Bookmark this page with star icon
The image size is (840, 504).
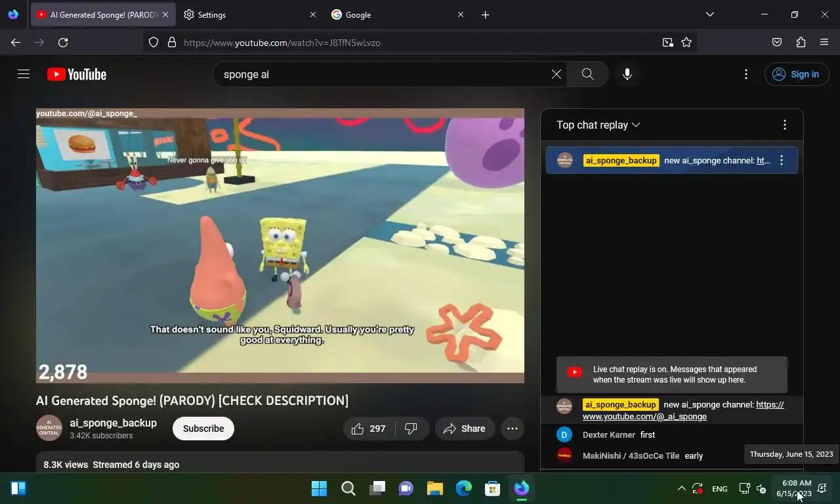[686, 43]
